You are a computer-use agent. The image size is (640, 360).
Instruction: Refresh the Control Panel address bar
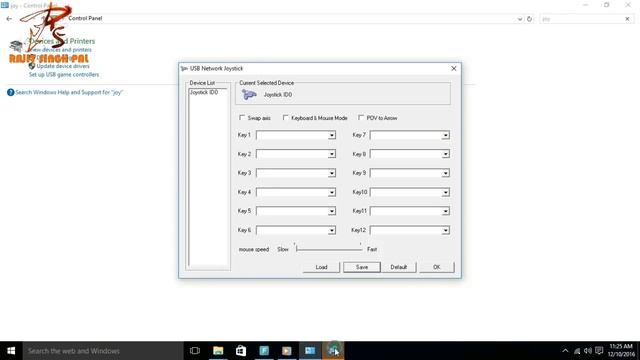coord(529,19)
